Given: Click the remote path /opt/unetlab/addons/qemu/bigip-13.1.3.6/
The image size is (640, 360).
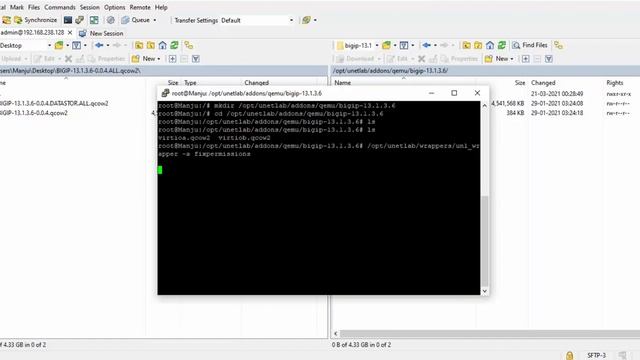Looking at the screenshot, I should click(390, 71).
